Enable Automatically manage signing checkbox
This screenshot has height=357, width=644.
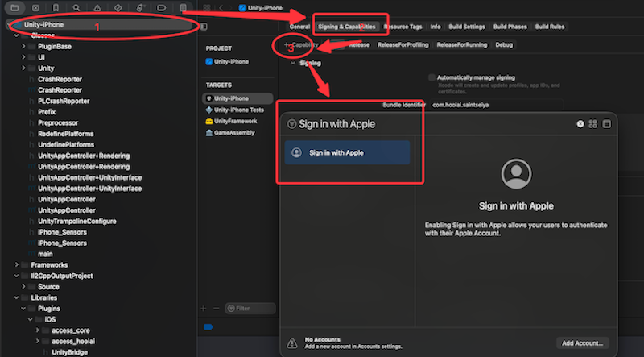click(x=431, y=77)
